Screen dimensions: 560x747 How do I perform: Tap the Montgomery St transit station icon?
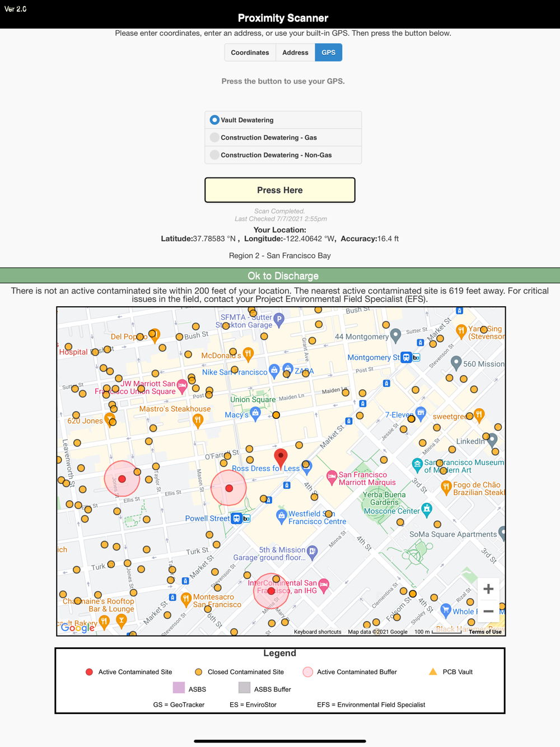[x=407, y=357]
